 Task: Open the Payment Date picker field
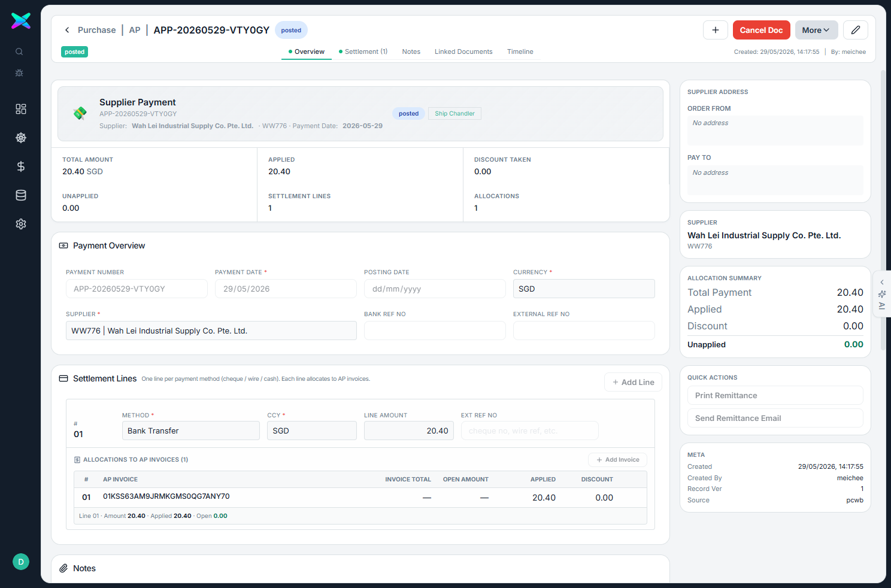(x=286, y=289)
